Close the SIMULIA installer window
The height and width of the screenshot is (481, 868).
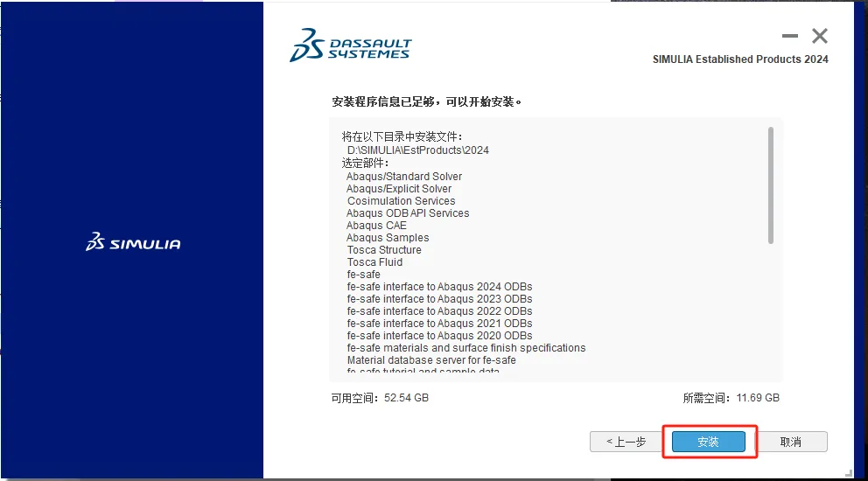(x=820, y=36)
